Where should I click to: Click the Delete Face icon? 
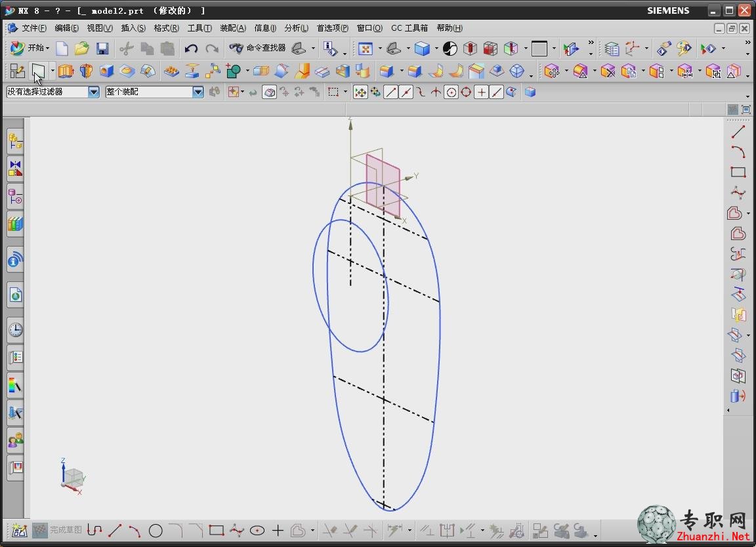pyautogui.click(x=608, y=71)
